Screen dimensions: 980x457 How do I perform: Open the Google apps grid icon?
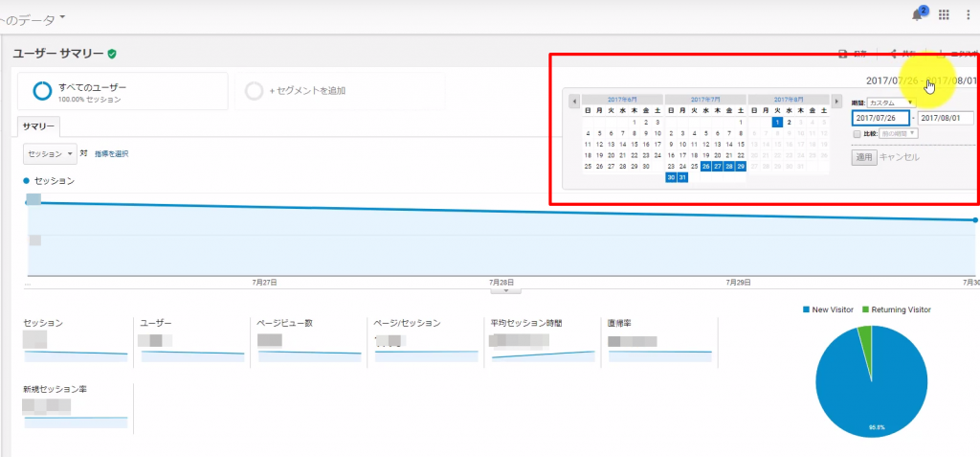pos(944,14)
